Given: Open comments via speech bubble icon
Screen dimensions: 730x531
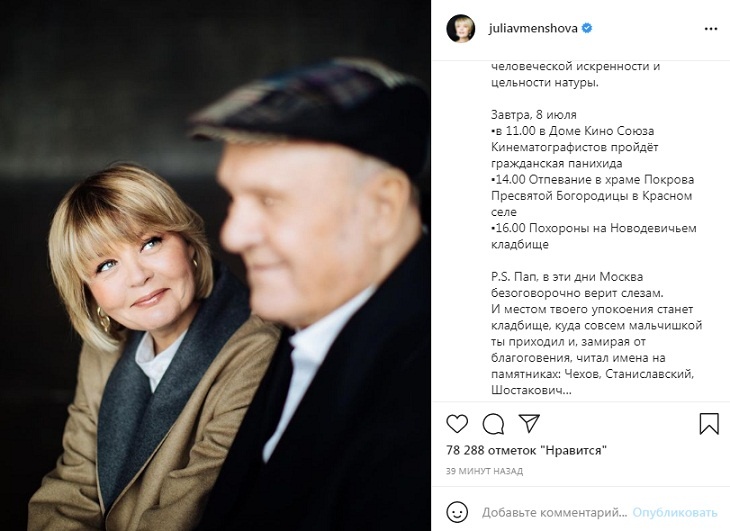Looking at the screenshot, I should point(493,423).
